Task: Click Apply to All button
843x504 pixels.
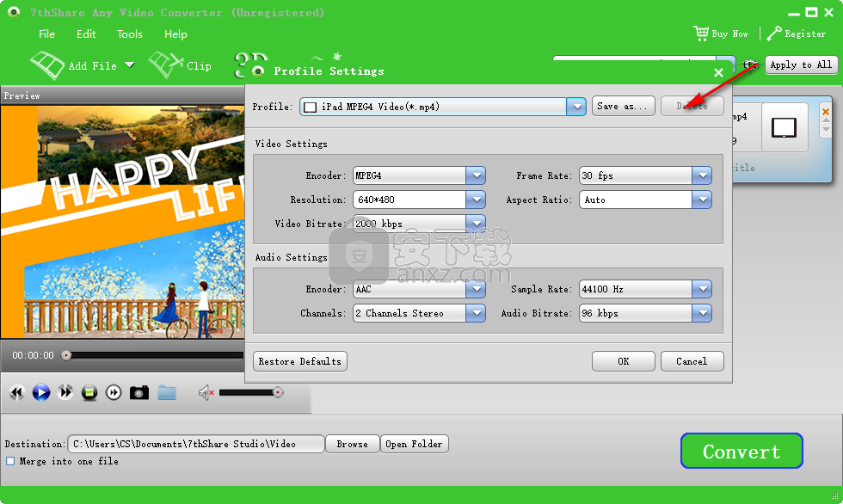Action: tap(801, 65)
